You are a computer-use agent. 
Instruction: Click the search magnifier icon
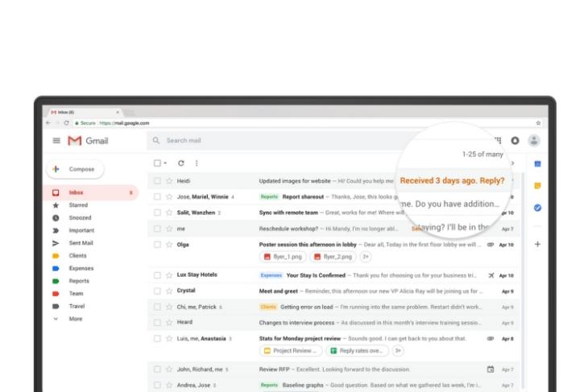point(156,141)
